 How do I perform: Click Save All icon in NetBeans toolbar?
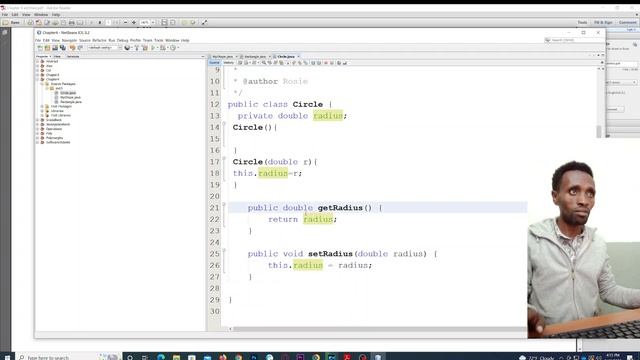(63, 48)
